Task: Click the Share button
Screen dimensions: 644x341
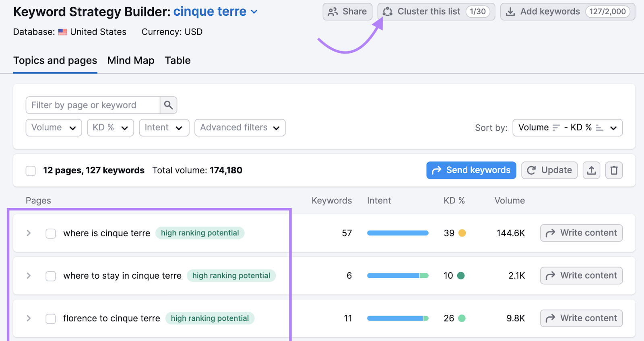Action: tap(347, 12)
